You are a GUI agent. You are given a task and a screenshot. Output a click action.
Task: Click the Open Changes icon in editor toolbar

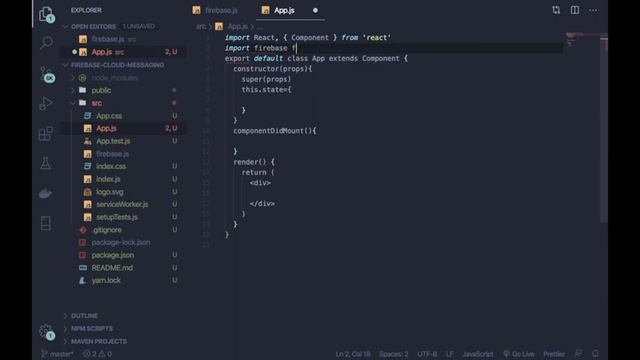tap(556, 10)
